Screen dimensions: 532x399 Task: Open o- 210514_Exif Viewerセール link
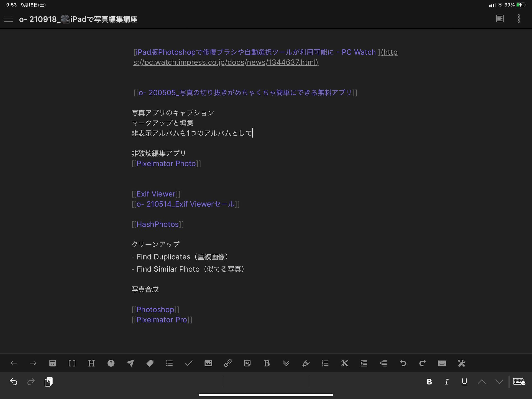pyautogui.click(x=185, y=204)
